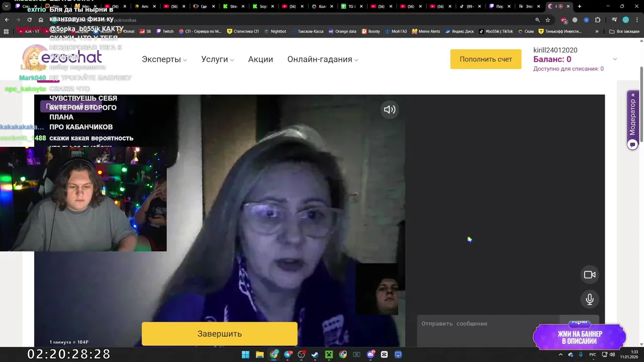Open the Статистика СП bookmark
Image resolution: width=644 pixels, height=362 pixels.
coord(243,31)
